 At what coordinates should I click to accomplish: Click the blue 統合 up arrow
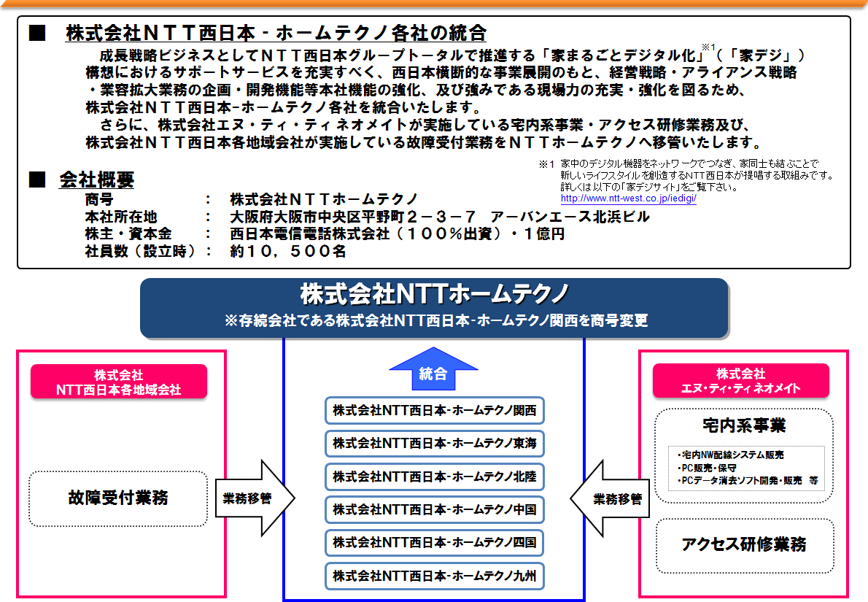pyautogui.click(x=433, y=369)
